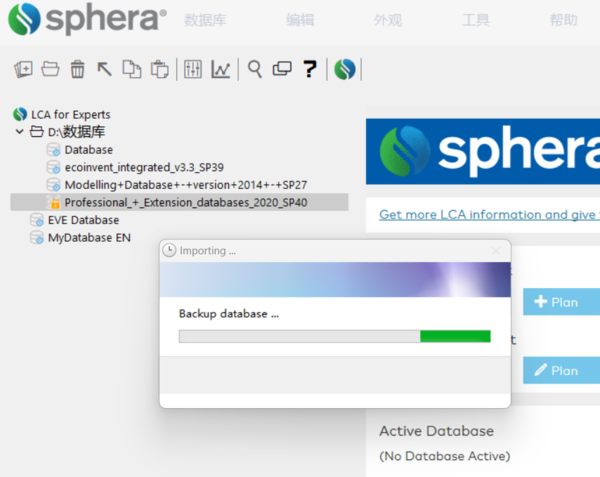Click the Active Database heading
Screen dimensions: 600x477
point(436,431)
